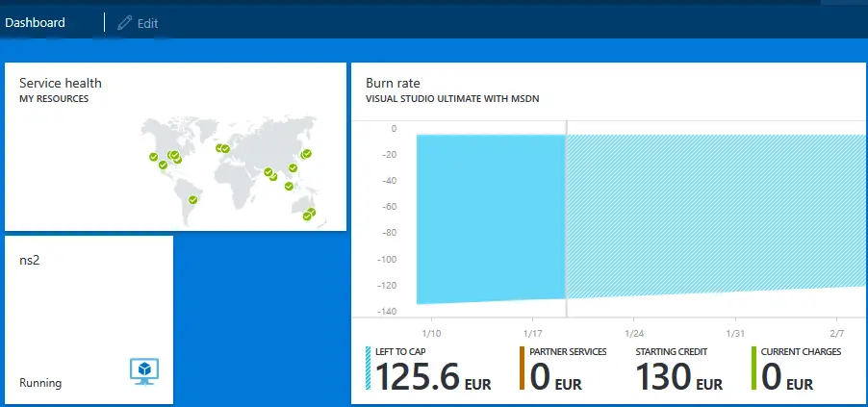Click the STARTING CREDIT label
868x407 pixels.
pos(671,351)
